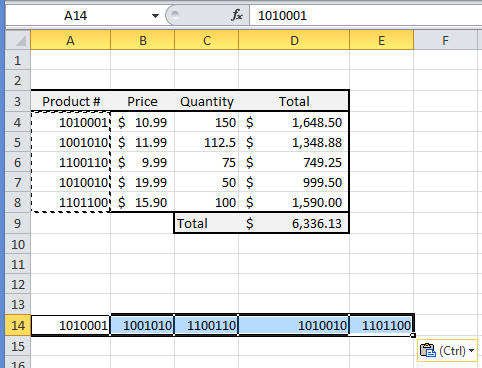482x368 pixels.
Task: Select column A header
Action: tap(70, 40)
